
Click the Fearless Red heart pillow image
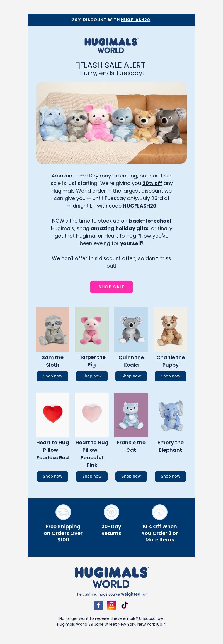pyautogui.click(x=52, y=415)
